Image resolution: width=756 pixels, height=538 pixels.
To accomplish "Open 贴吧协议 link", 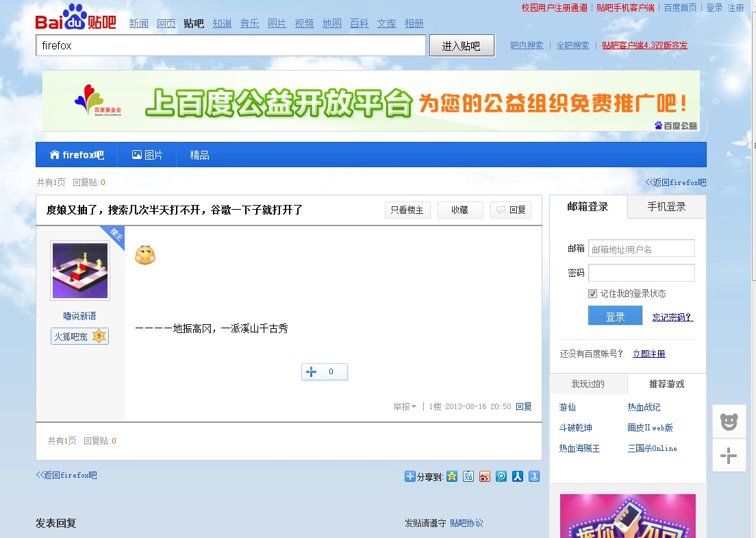I will [x=466, y=523].
